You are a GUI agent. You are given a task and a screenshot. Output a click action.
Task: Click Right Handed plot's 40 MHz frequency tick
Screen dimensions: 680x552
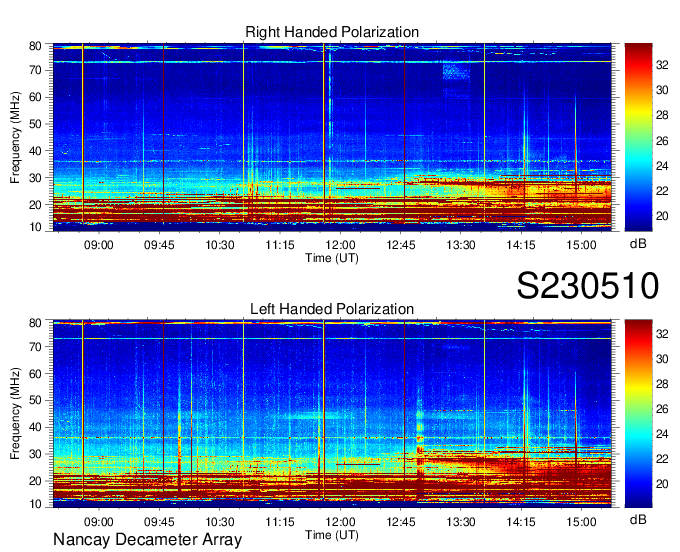point(35,151)
